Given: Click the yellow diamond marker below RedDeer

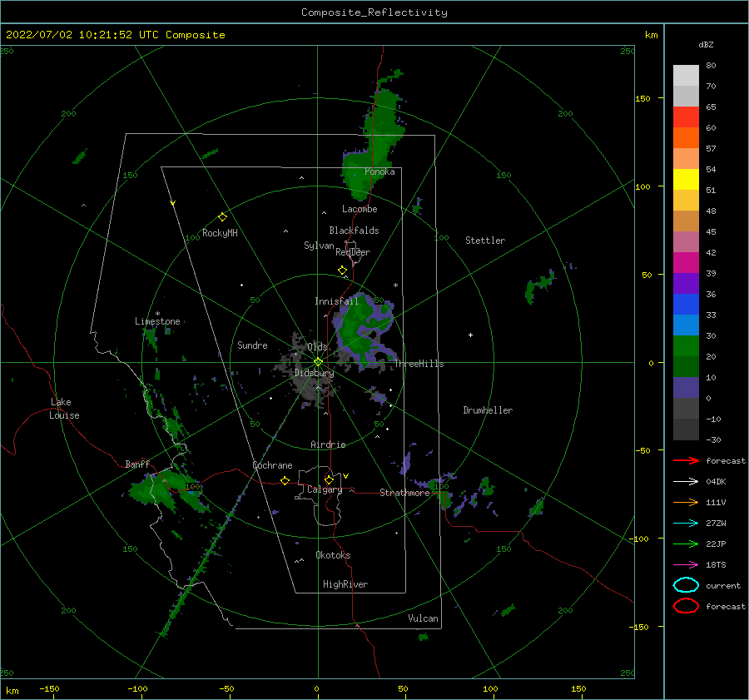Looking at the screenshot, I should (342, 271).
